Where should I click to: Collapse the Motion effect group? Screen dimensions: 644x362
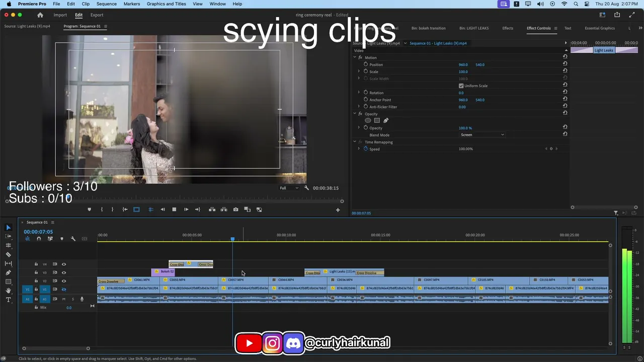[x=354, y=57]
